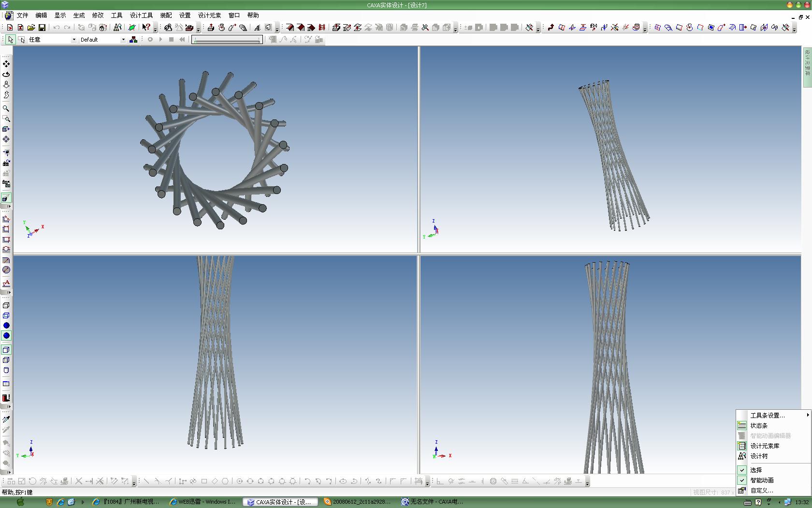Switch to 无名文件 - CAXA电 taskbar window
Screen dimensions: 812x508
click(433, 502)
